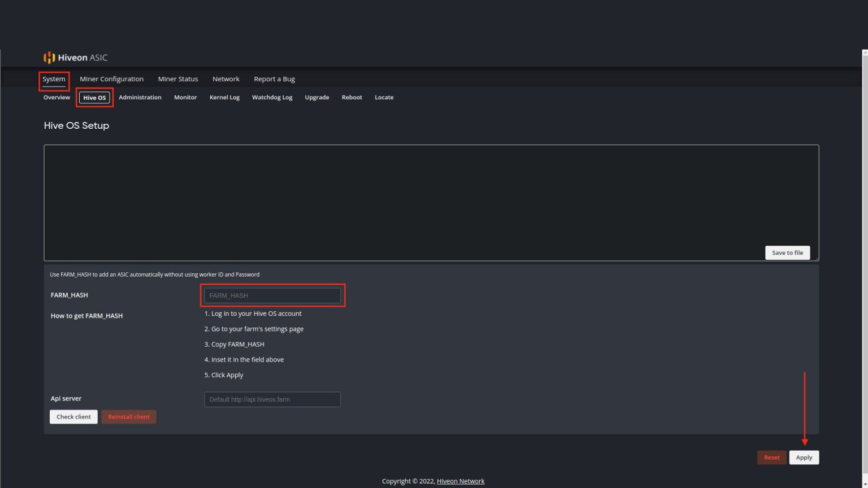Open the Reboot page
The height and width of the screenshot is (488, 868).
coord(351,98)
